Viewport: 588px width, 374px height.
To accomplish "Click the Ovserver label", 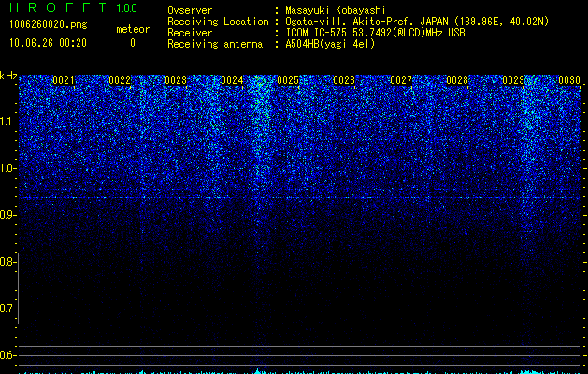I will [190, 10].
